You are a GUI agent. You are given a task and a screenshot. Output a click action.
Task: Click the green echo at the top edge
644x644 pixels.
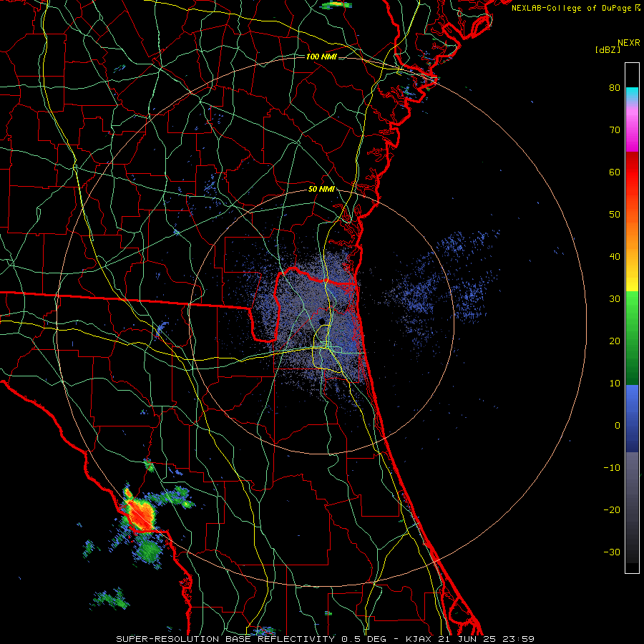[x=337, y=4]
